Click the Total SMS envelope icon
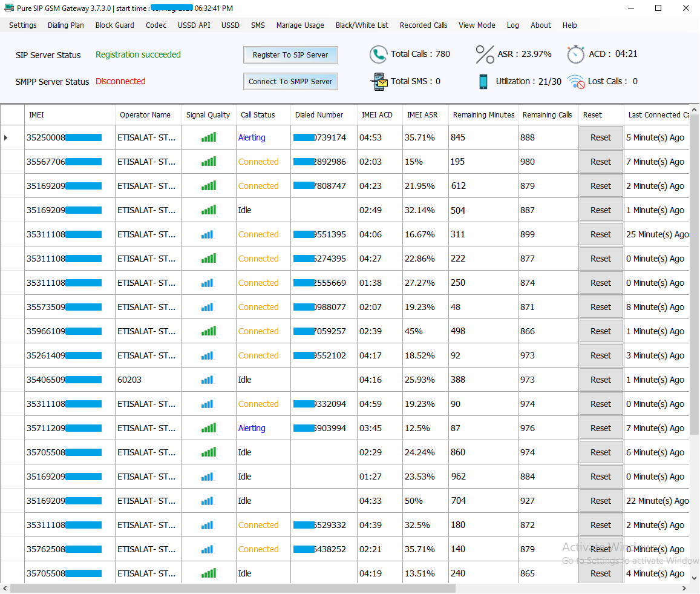 click(x=379, y=82)
